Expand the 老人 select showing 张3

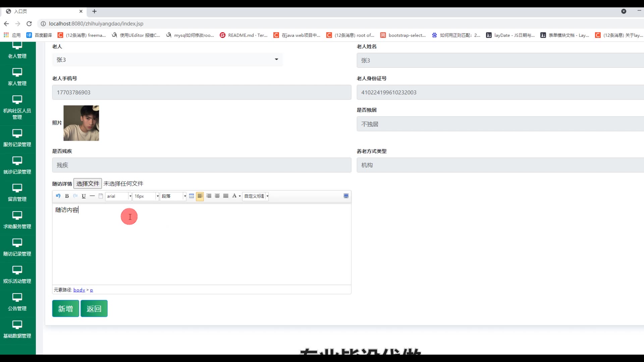click(167, 60)
